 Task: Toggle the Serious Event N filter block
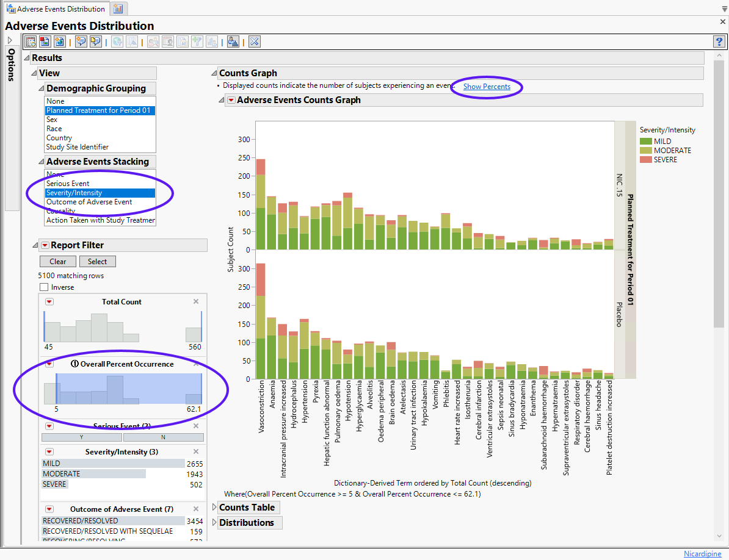click(x=163, y=437)
